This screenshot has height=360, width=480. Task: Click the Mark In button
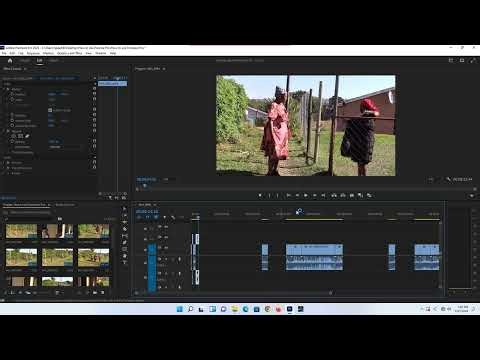click(x=269, y=196)
